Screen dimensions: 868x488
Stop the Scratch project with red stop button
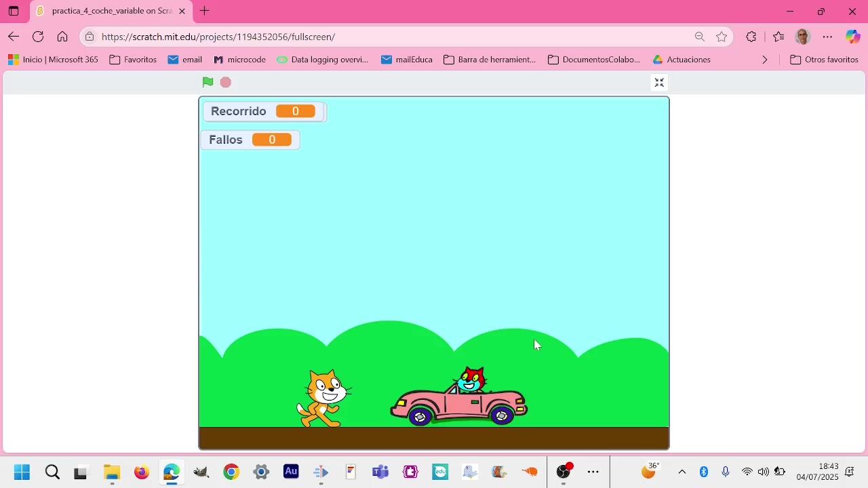(226, 82)
